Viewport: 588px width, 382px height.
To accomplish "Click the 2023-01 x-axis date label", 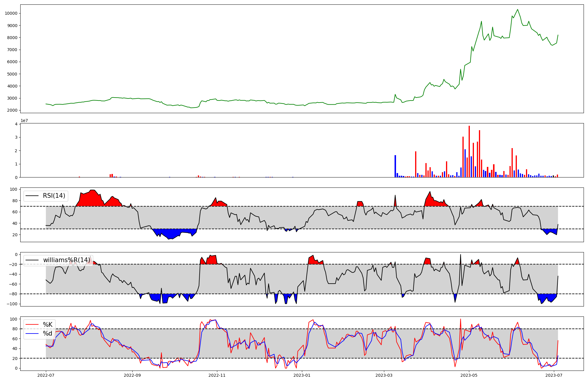I will click(302, 375).
